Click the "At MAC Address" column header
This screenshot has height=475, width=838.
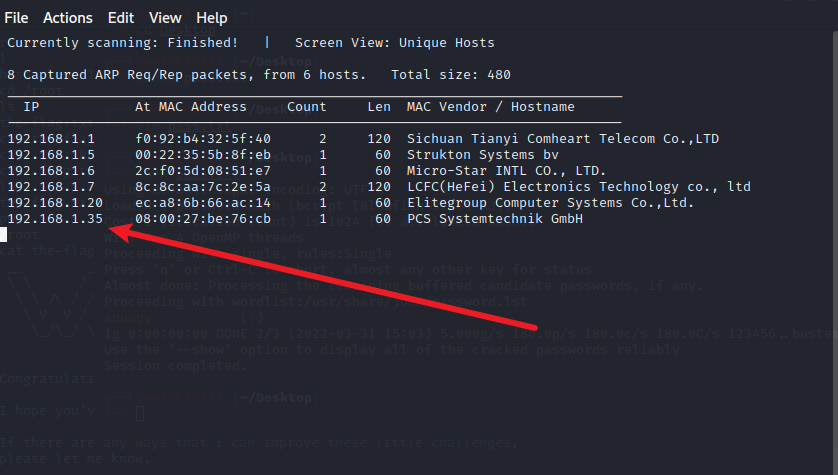[191, 107]
